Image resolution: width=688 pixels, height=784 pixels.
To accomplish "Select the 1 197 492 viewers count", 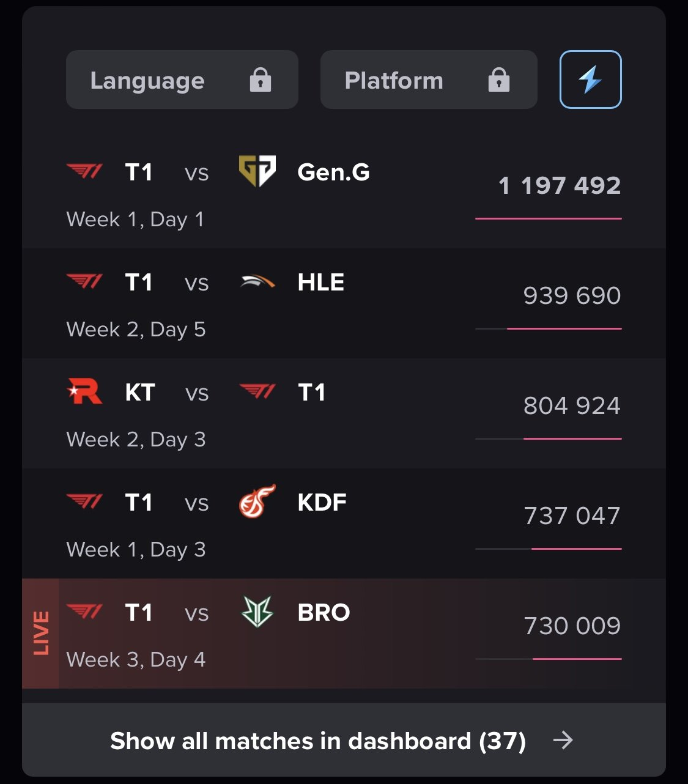I will click(x=559, y=185).
